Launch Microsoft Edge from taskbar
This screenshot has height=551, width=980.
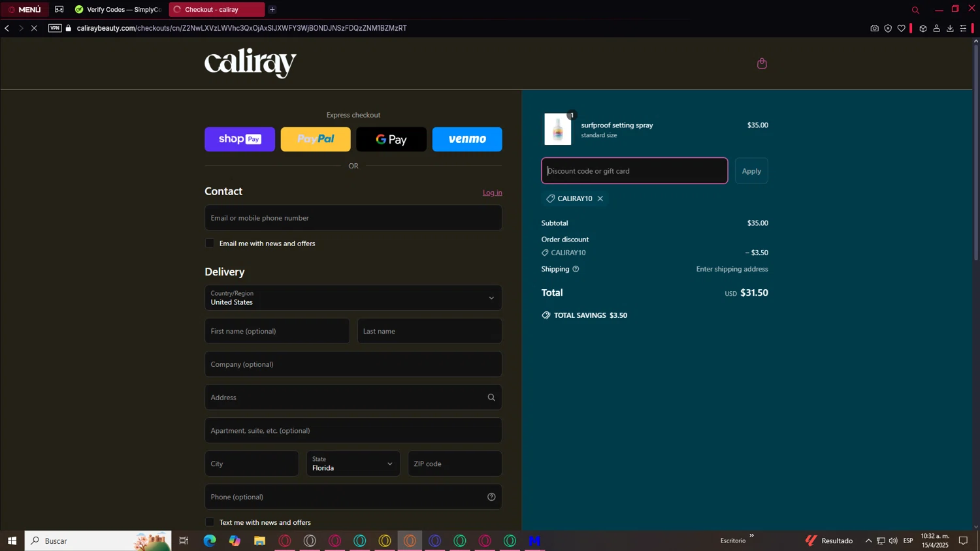pyautogui.click(x=210, y=541)
